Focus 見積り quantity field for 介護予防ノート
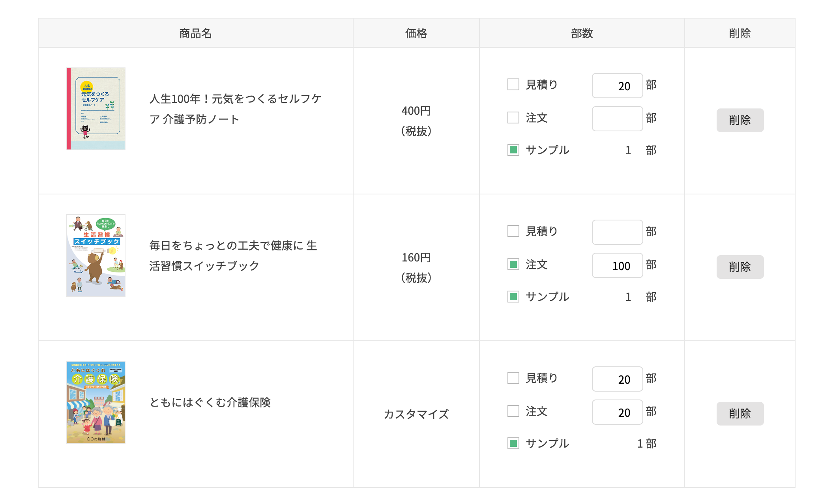Image resolution: width=835 pixels, height=504 pixels. 617,86
